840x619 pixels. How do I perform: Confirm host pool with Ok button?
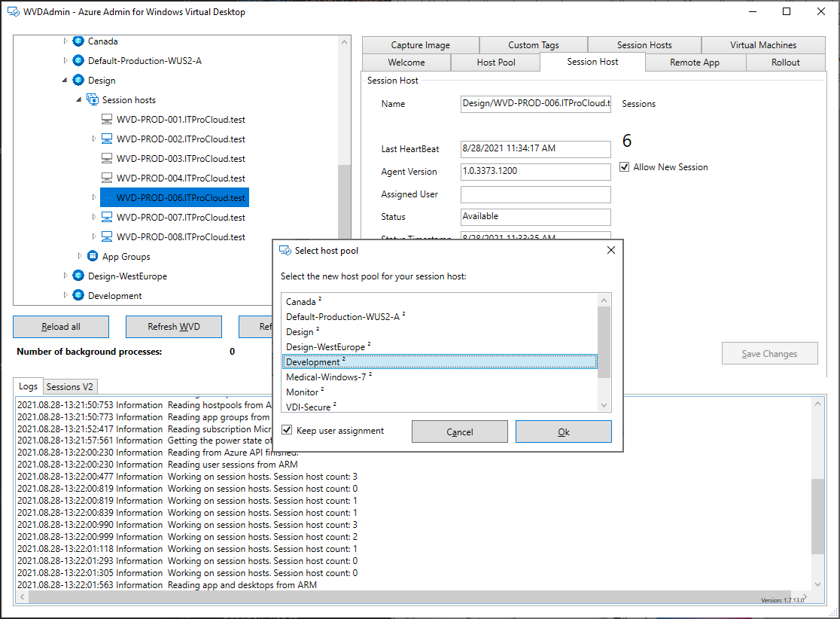point(564,431)
